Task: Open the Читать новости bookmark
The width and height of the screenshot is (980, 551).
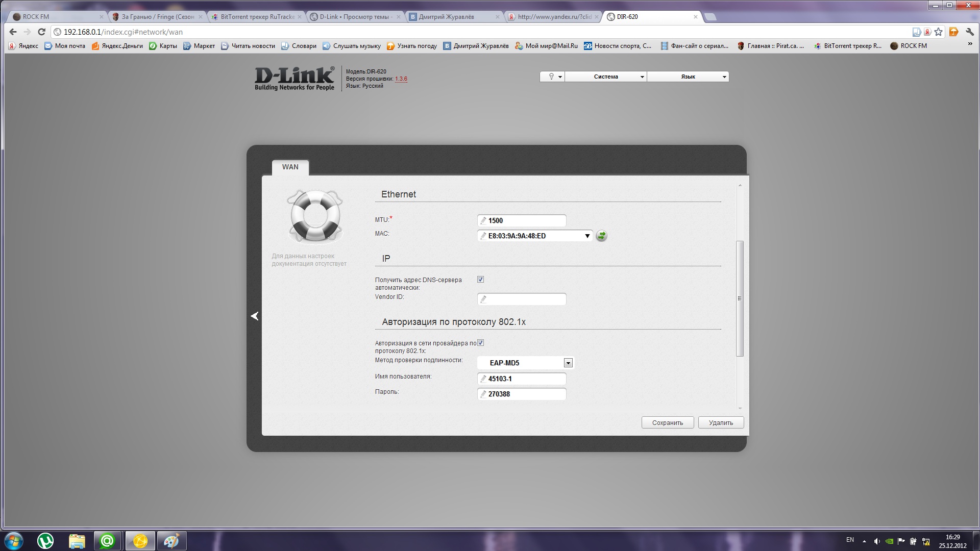Action: [248, 46]
